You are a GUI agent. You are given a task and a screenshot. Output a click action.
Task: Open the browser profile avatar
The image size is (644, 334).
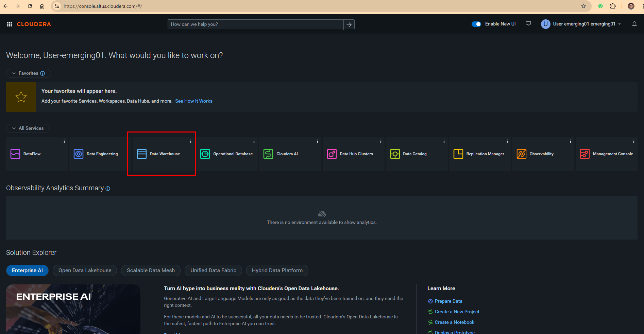click(631, 6)
